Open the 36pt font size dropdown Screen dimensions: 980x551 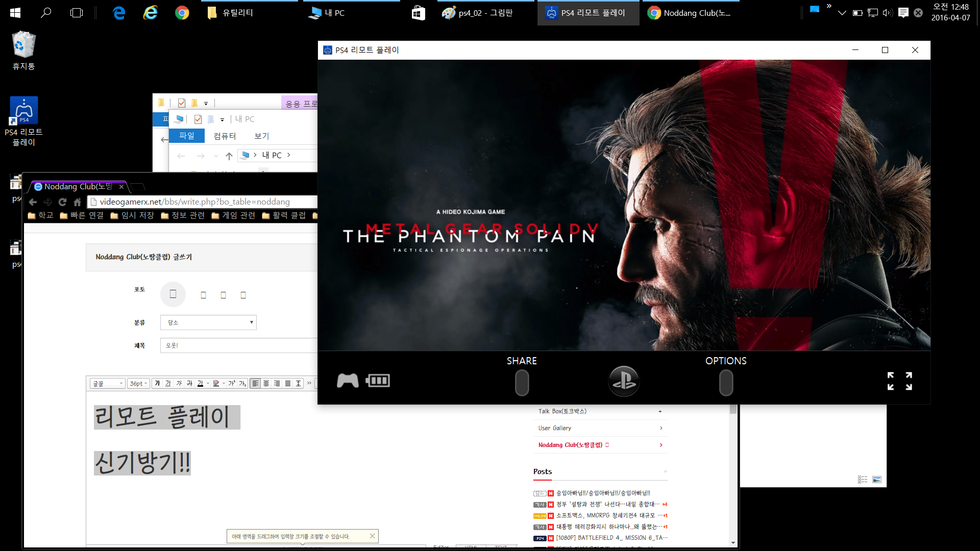(x=138, y=383)
